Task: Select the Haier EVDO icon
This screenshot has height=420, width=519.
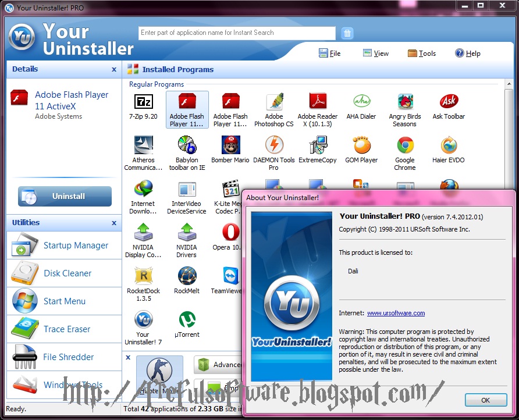Action: (x=449, y=145)
